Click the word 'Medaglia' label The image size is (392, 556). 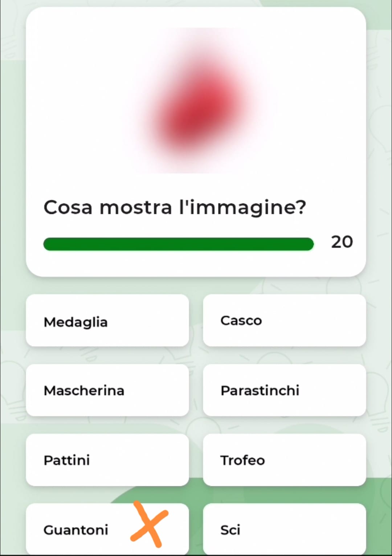pyautogui.click(x=75, y=322)
